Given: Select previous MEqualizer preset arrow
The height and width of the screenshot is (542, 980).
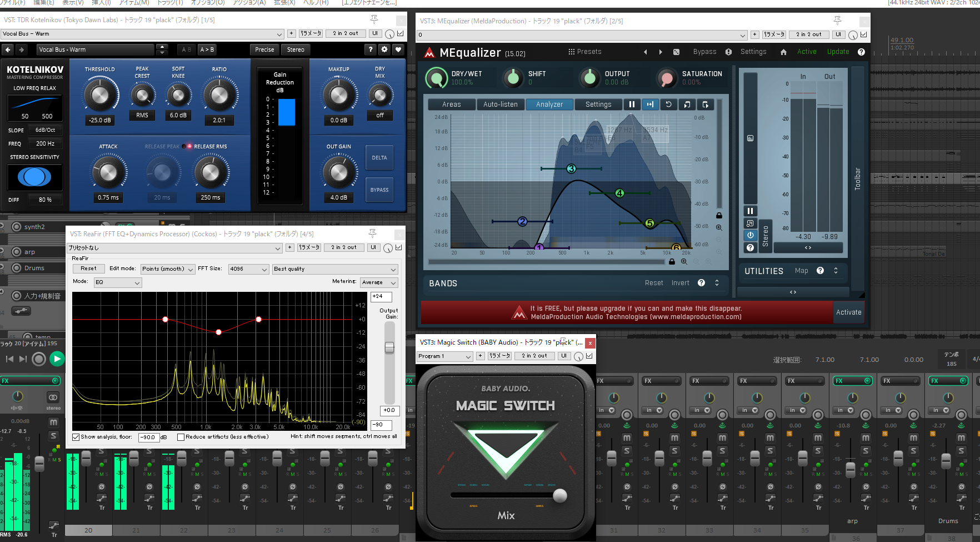Looking at the screenshot, I should point(646,52).
